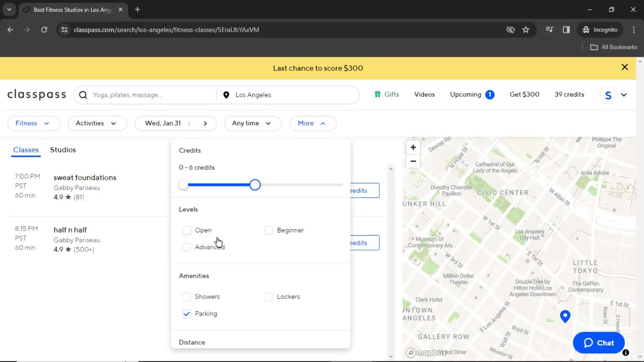
Task: Open a new browser tab
Action: point(138,9)
